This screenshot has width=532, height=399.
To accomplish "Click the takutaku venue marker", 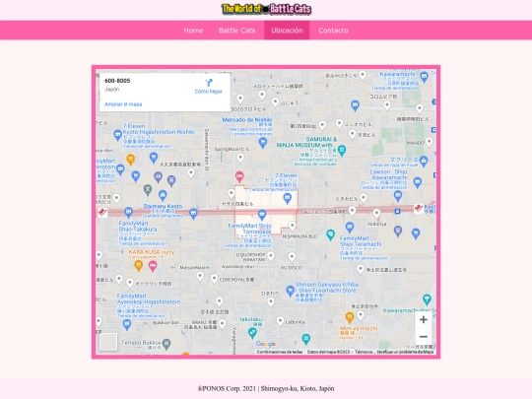I will pyautogui.click(x=252, y=333).
